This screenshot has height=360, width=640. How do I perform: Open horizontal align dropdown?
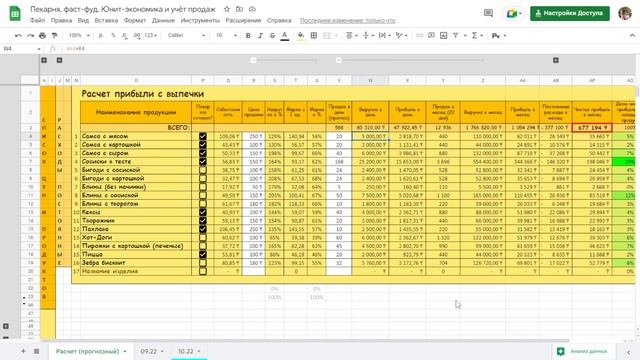[351, 36]
